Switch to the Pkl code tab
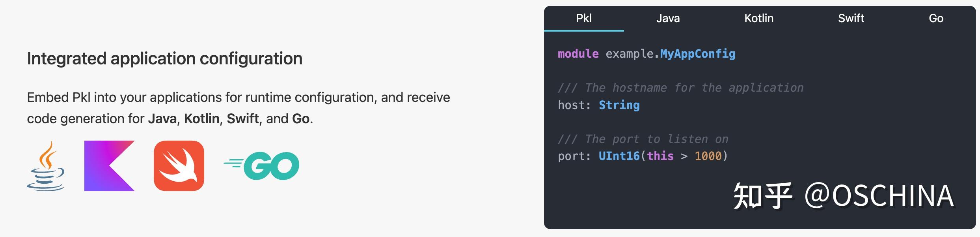 tap(584, 18)
